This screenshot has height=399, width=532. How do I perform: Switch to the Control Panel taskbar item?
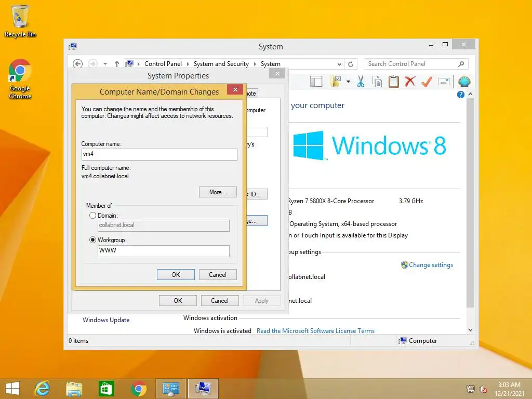170,389
